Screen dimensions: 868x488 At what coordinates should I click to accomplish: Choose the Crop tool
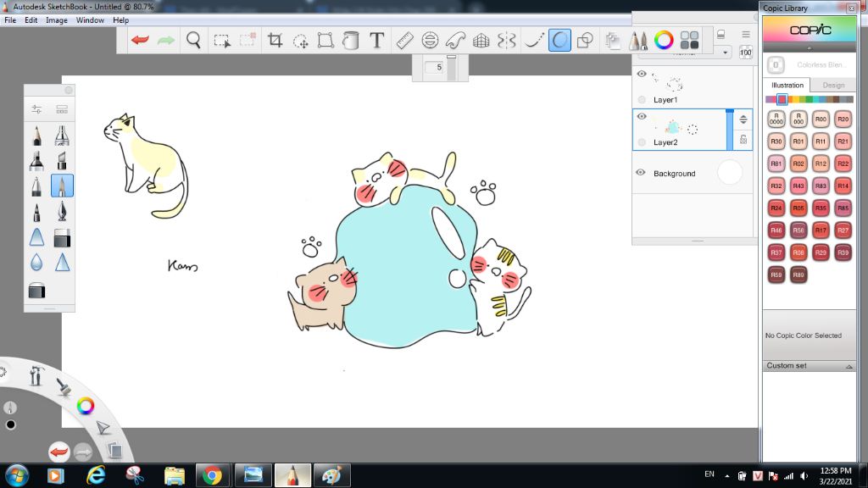click(275, 40)
